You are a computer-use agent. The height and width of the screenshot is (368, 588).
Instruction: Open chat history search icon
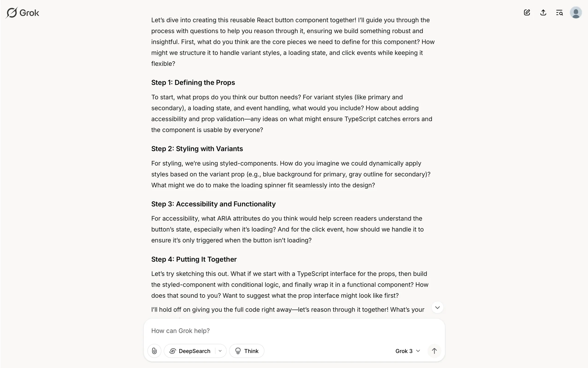pyautogui.click(x=559, y=13)
